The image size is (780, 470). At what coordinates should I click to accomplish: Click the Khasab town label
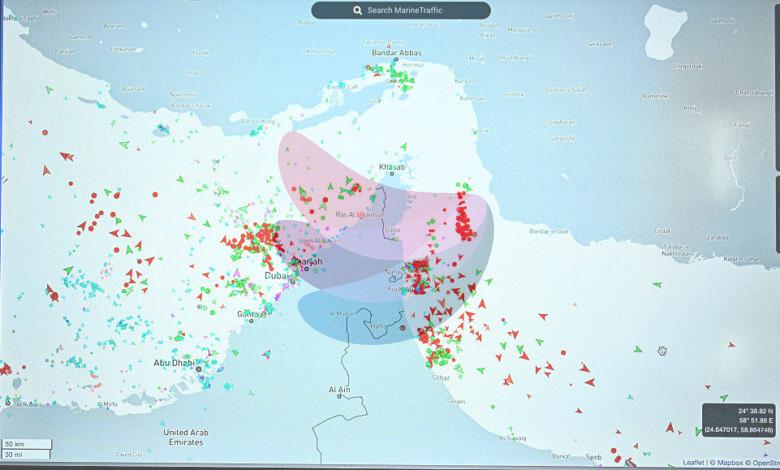click(391, 167)
